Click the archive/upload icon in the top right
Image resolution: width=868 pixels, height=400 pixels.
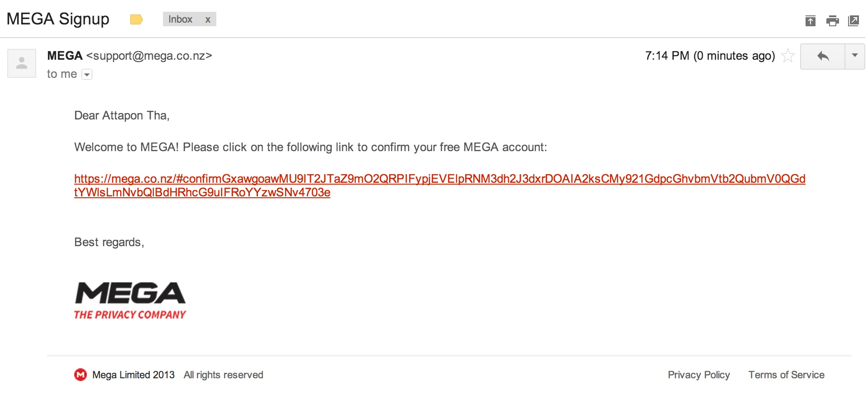tap(810, 20)
